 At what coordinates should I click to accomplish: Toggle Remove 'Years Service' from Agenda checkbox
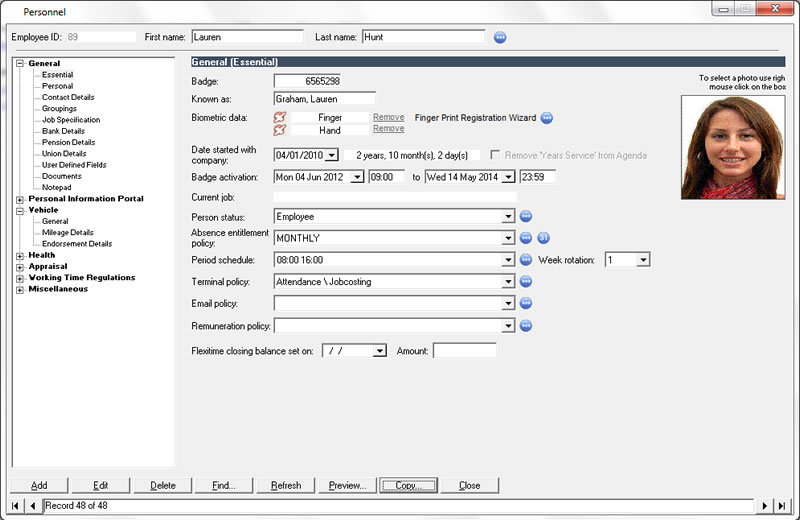(496, 155)
